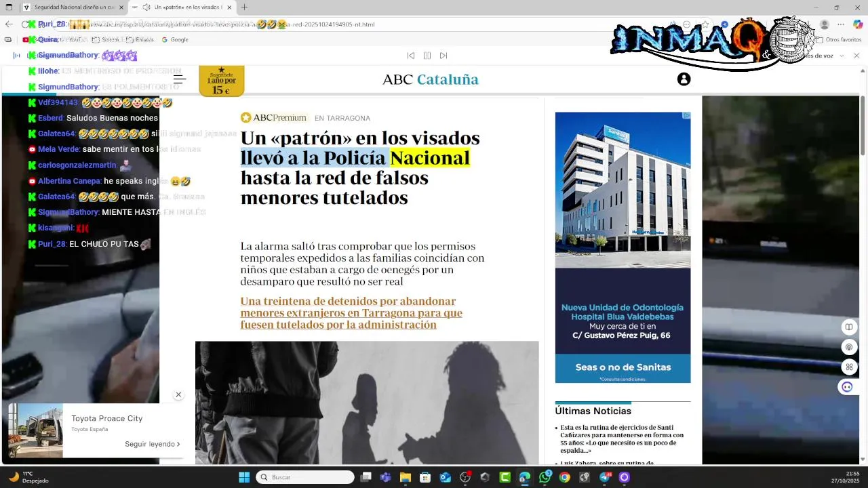
Task: Click the article main photo with shadows
Action: tap(367, 403)
